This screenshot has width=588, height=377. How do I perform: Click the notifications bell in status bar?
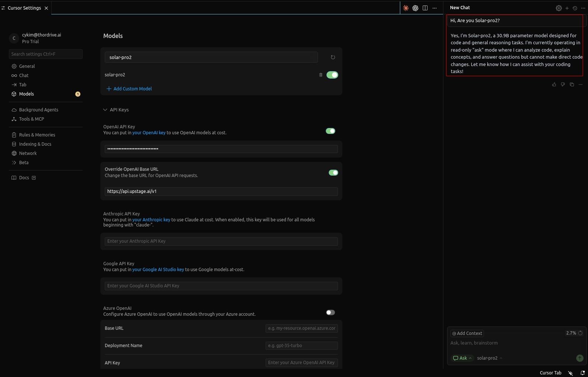coord(582,373)
